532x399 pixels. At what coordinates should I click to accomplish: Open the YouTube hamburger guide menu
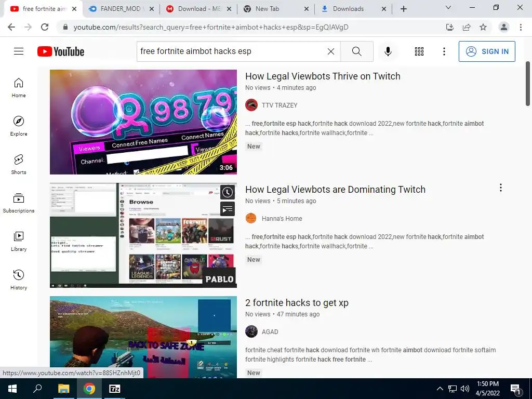pos(19,51)
